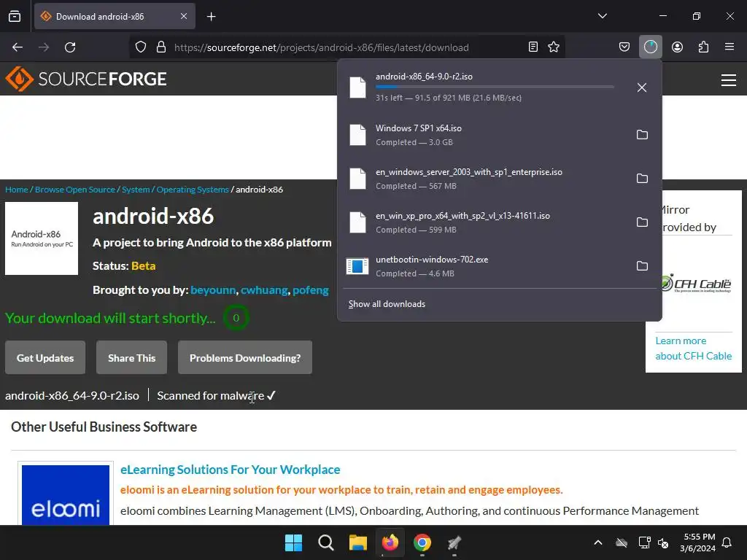This screenshot has width=747, height=560.
Task: Open File Explorer from taskbar
Action: 357,542
